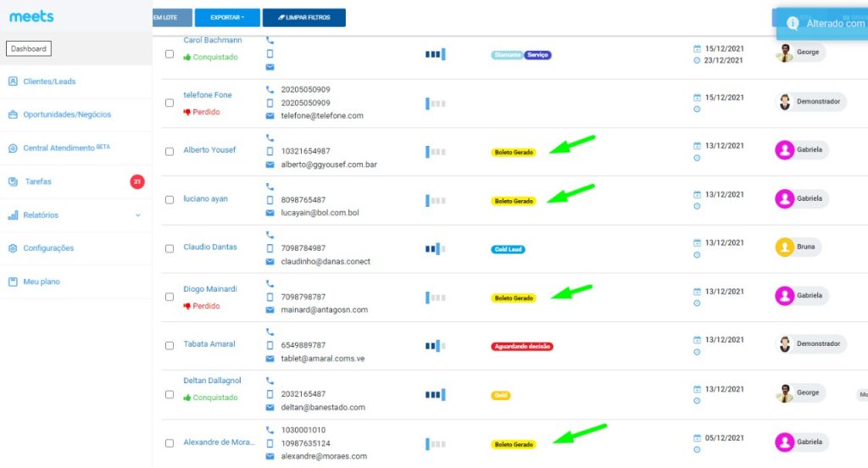The width and height of the screenshot is (868, 468).
Task: Check the Diogo Mainardi row
Action: coord(170,297)
